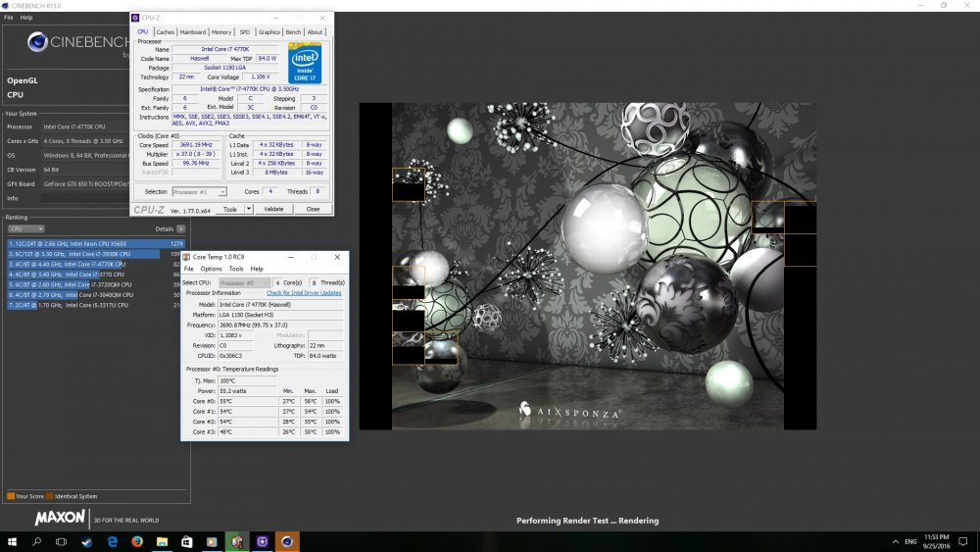Open Firefox from the taskbar

tap(136, 541)
